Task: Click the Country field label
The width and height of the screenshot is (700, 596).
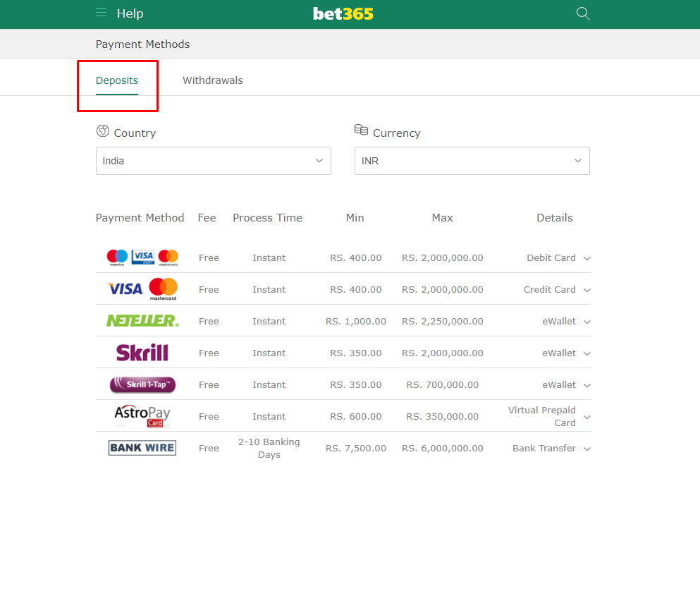Action: click(135, 133)
